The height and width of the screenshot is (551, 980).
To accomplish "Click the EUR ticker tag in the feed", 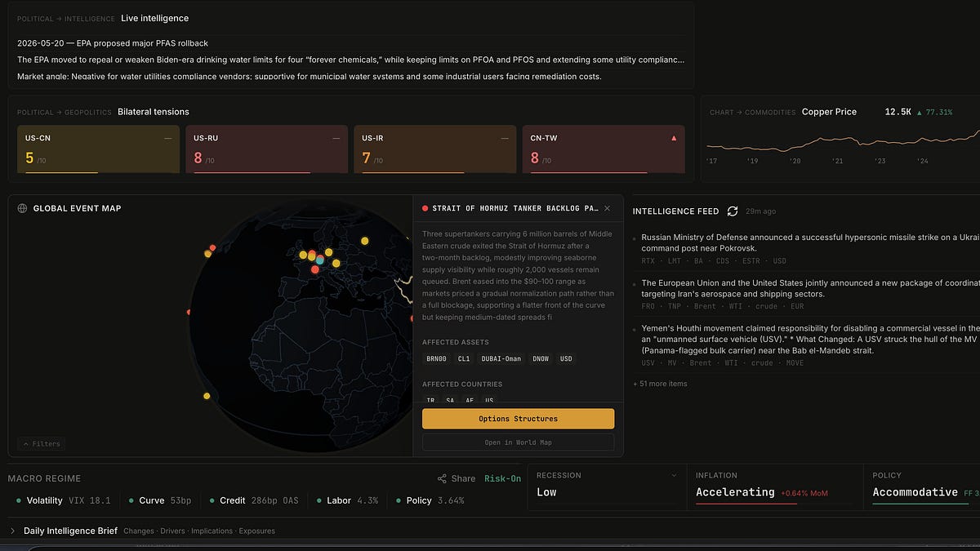I will [797, 306].
